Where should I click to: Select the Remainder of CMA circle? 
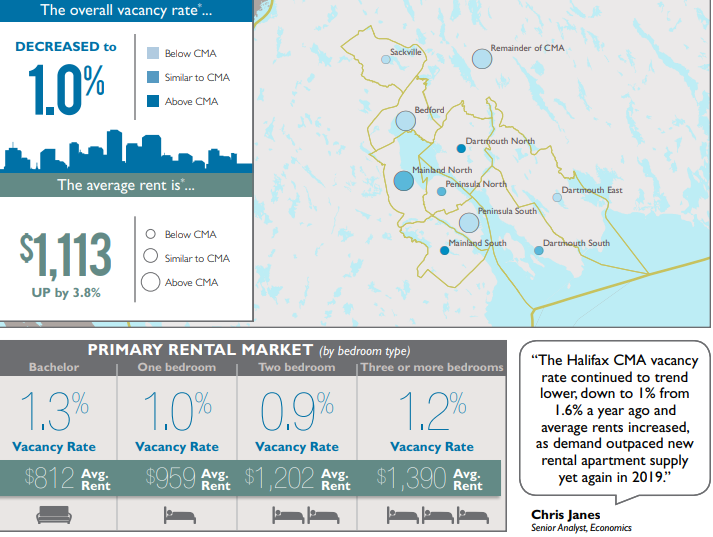pos(482,58)
